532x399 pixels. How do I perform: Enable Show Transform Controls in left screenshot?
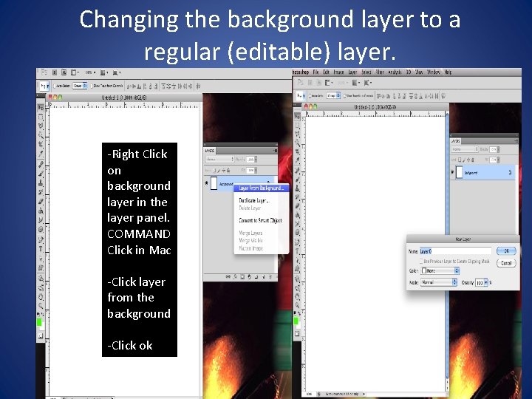92,86
